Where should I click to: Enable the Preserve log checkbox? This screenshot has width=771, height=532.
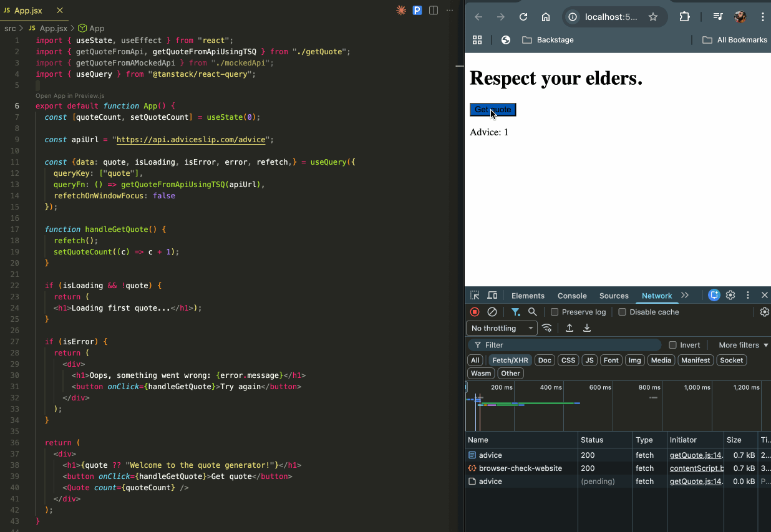(x=554, y=312)
